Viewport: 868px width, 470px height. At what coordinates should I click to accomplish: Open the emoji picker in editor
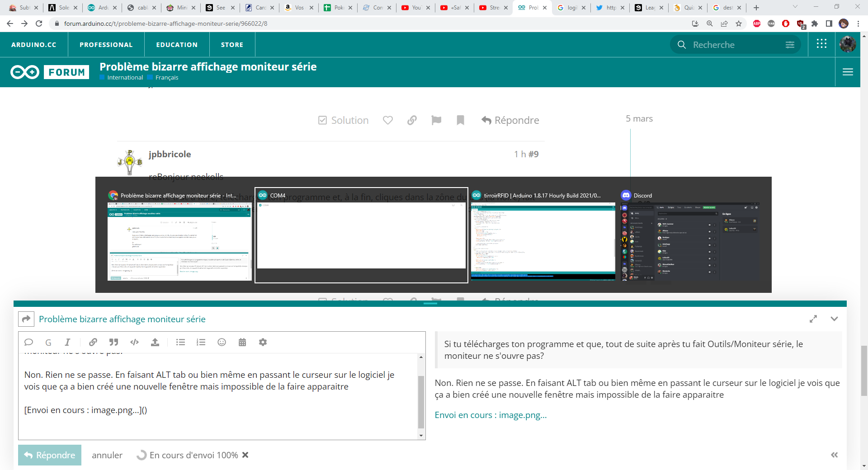222,342
